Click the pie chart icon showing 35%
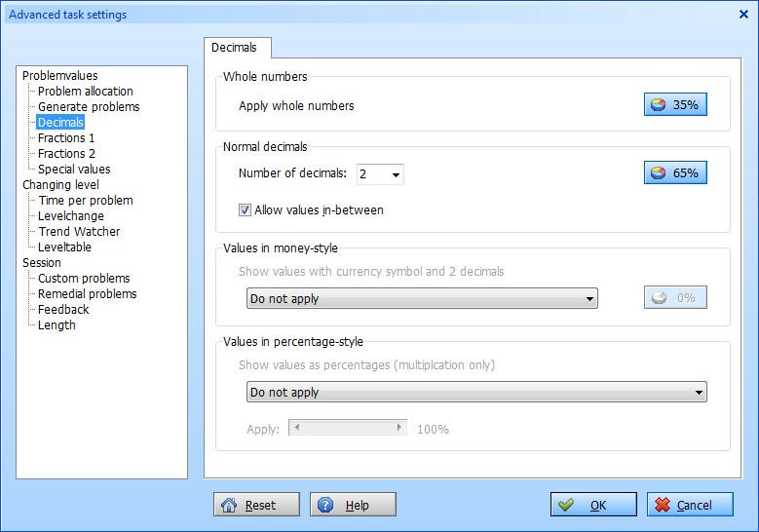Screen dimensions: 759x532 [x=658, y=104]
